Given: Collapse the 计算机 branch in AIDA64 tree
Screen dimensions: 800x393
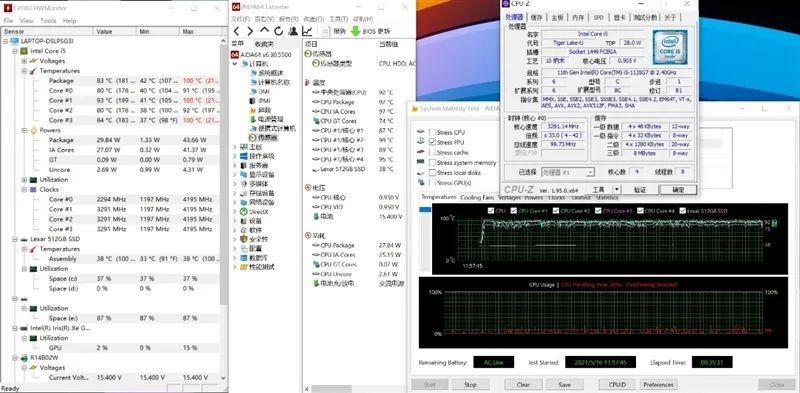Looking at the screenshot, I should click(x=235, y=64).
